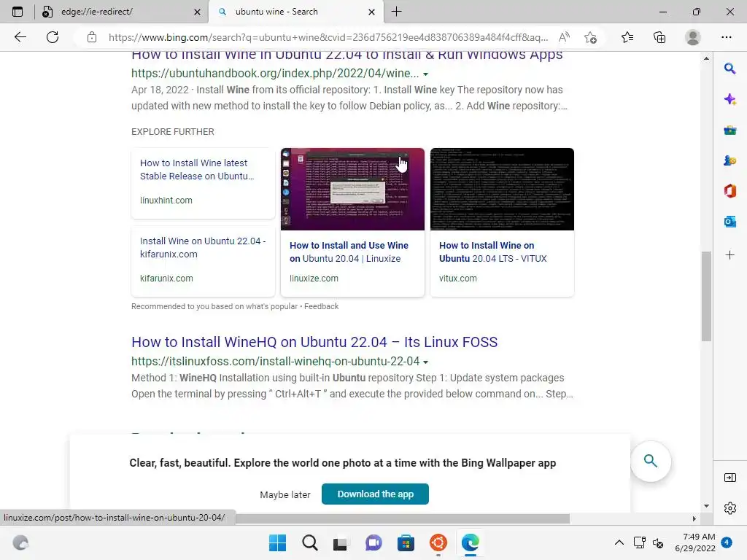This screenshot has height=560, width=747.
Task: Open taskbar Search
Action: pos(309,542)
